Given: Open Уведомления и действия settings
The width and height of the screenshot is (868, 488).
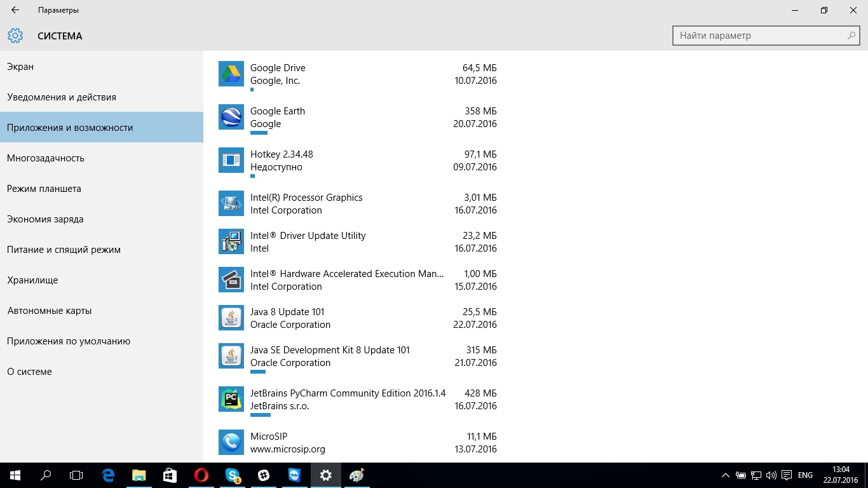Looking at the screenshot, I should [x=102, y=97].
